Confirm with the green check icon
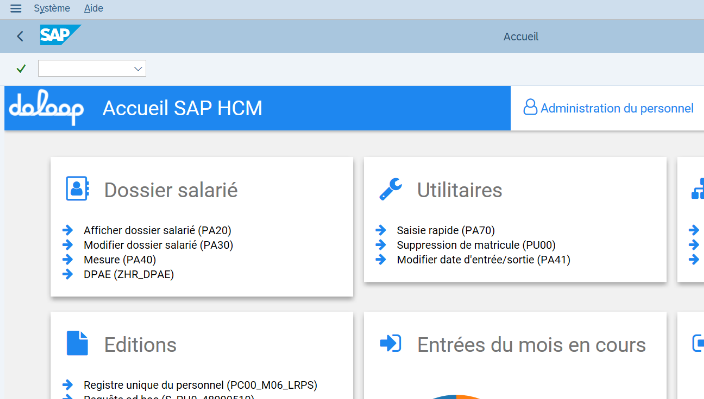Screen dimensions: 704x399 21,69
